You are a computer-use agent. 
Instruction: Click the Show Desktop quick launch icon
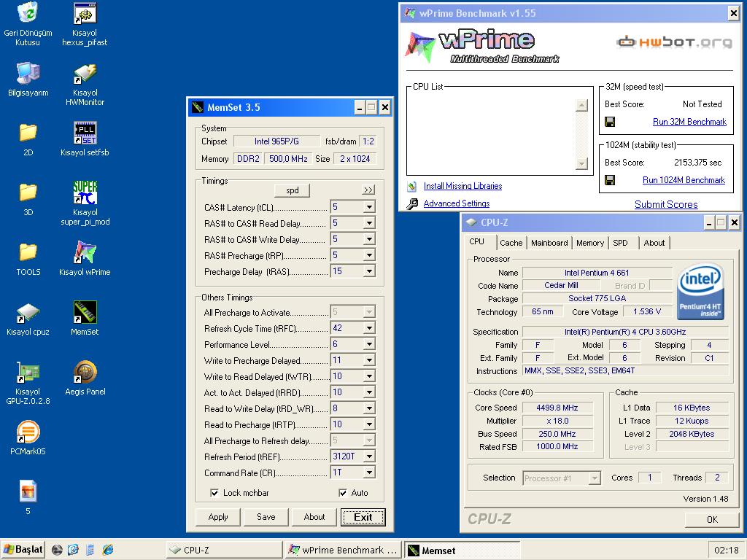pos(73,550)
